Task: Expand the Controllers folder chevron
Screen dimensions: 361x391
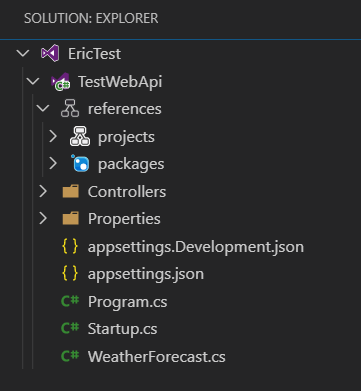Action: tap(43, 191)
